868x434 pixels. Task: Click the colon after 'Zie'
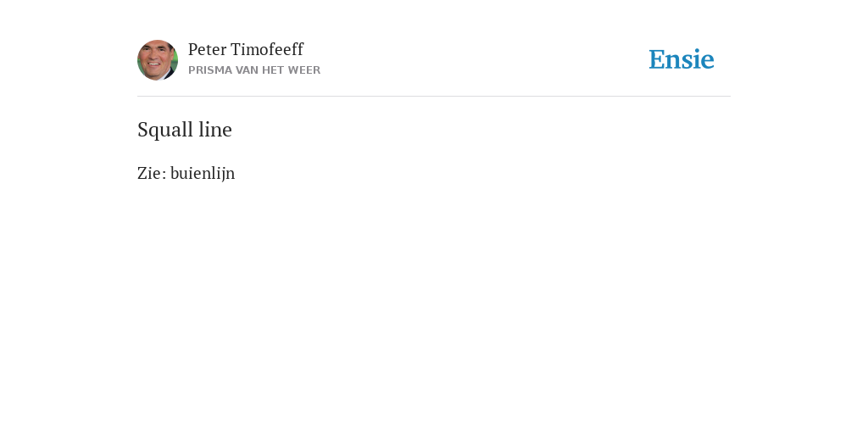(x=164, y=175)
